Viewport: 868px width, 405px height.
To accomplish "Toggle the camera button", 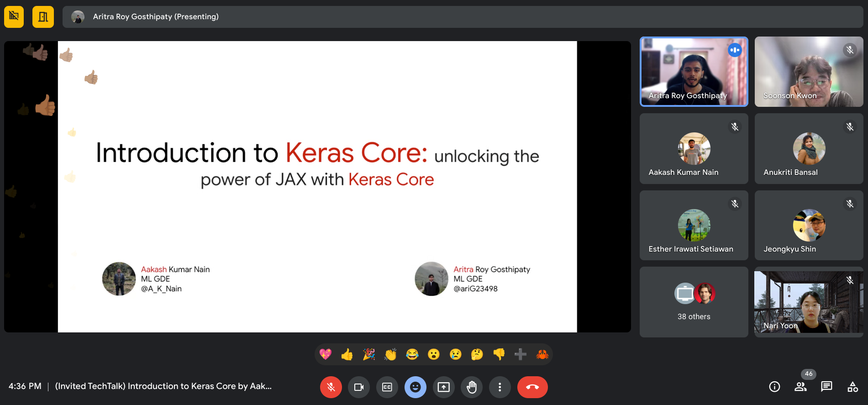I will (x=359, y=387).
